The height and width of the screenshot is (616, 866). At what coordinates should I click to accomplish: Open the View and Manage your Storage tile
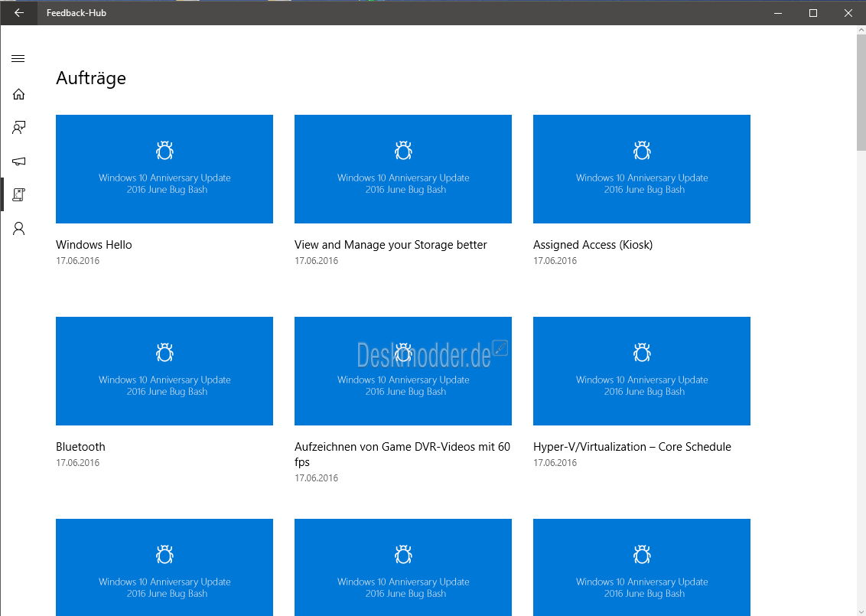click(402, 169)
